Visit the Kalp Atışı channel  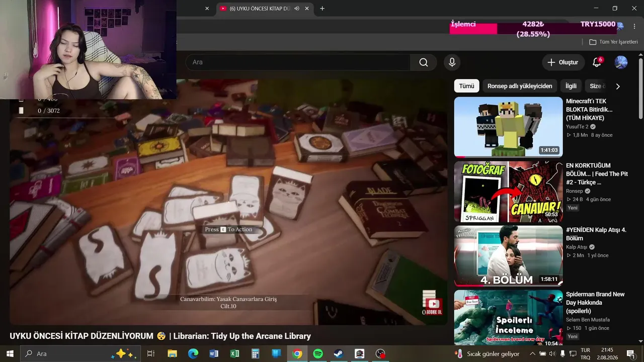[577, 247]
